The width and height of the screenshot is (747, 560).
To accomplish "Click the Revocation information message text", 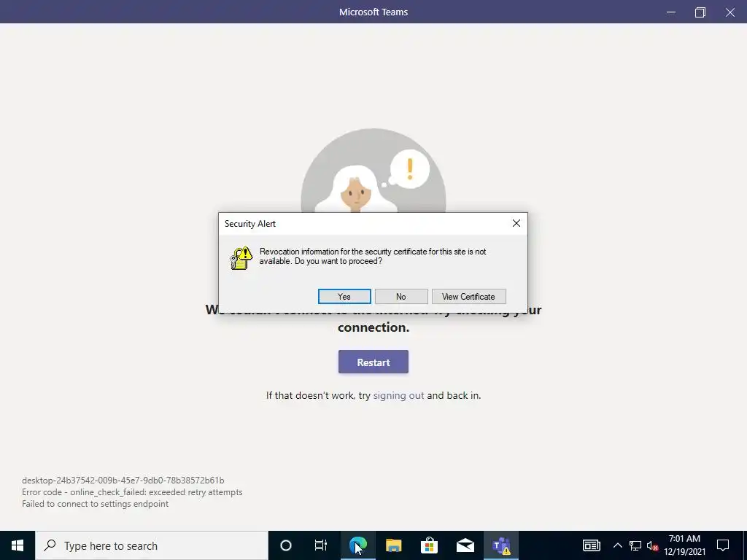I will click(373, 256).
